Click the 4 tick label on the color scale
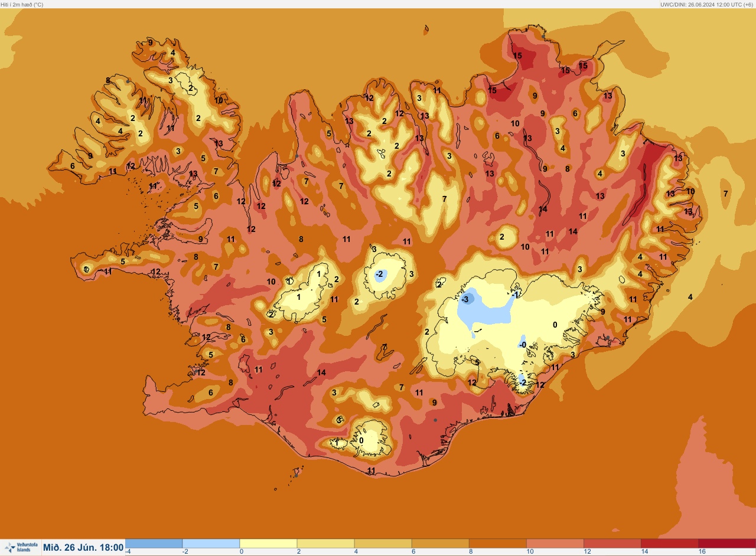 pyautogui.click(x=356, y=551)
